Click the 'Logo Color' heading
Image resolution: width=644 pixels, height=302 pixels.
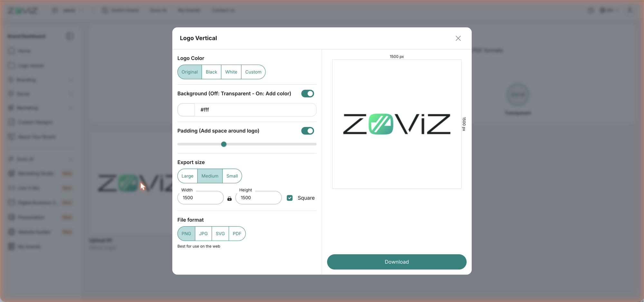[191, 58]
